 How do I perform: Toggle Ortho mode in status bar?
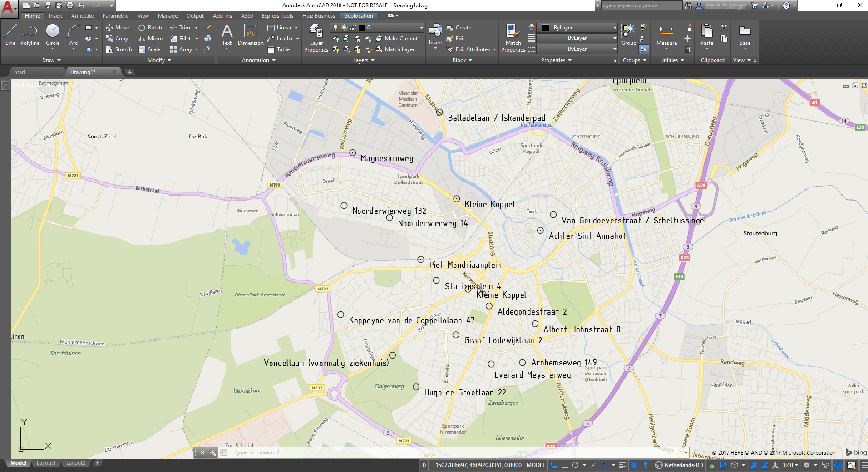point(564,465)
